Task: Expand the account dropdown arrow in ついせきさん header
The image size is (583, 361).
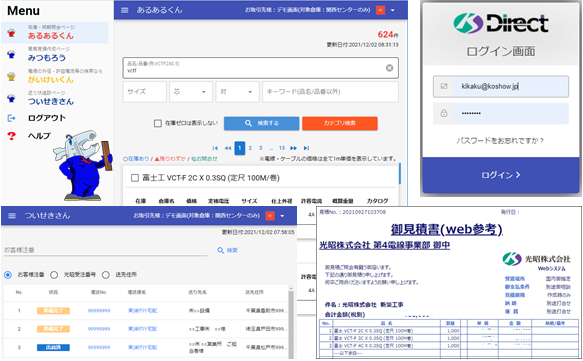Action: pos(282,216)
